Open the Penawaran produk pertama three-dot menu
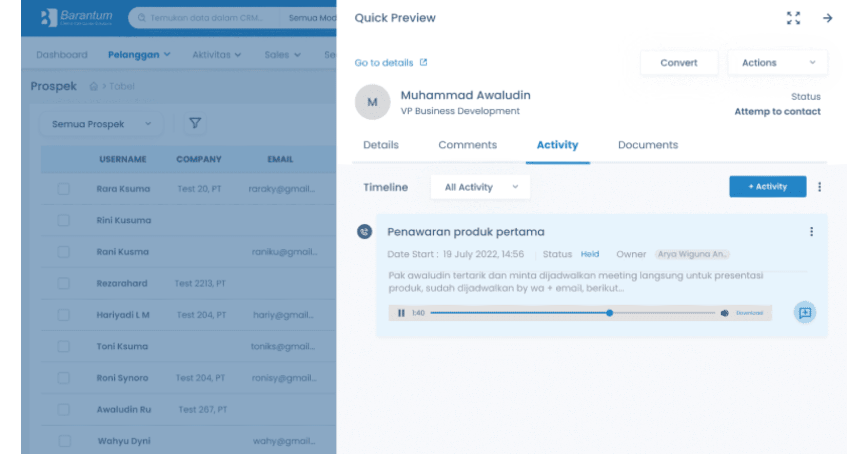868x454 pixels. pos(811,232)
